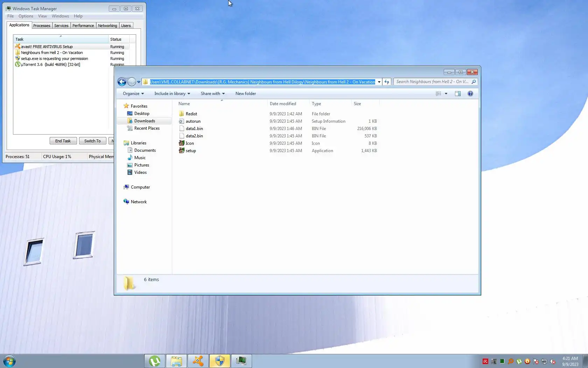Select Videos library in navigation pane
This screenshot has height=368, width=588.
pyautogui.click(x=140, y=172)
